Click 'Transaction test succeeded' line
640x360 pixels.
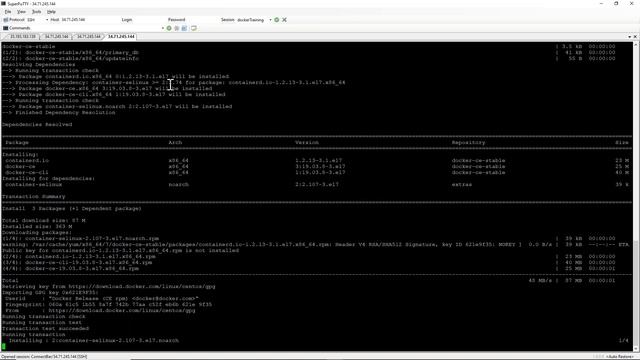tap(46, 329)
